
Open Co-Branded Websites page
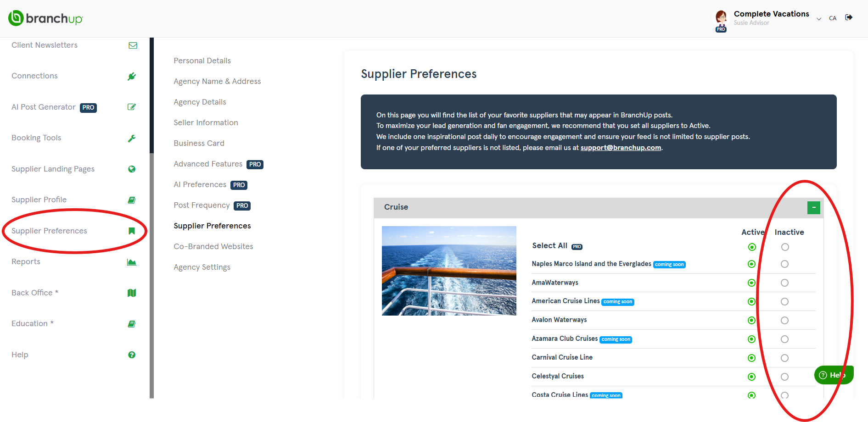(213, 246)
